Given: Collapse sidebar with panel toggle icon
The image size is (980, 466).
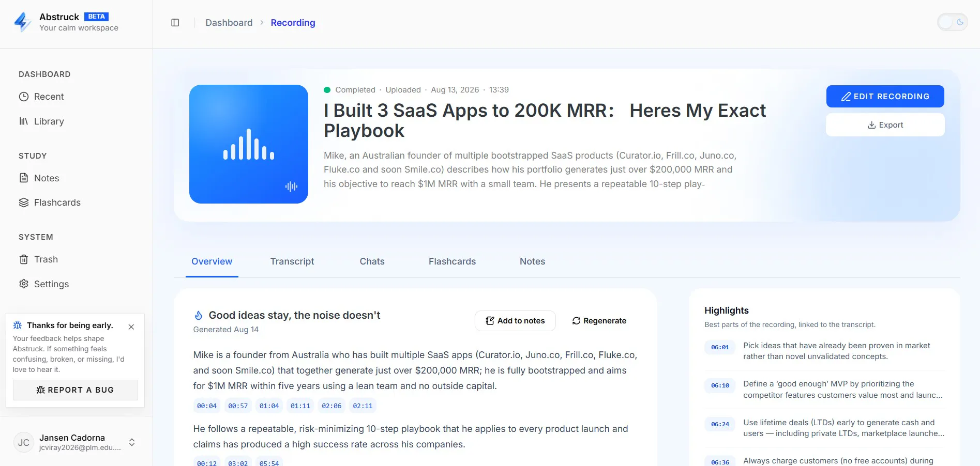Looking at the screenshot, I should click(x=175, y=23).
